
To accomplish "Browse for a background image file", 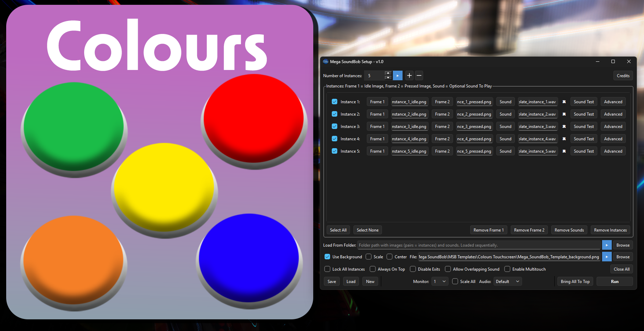I will [x=623, y=257].
